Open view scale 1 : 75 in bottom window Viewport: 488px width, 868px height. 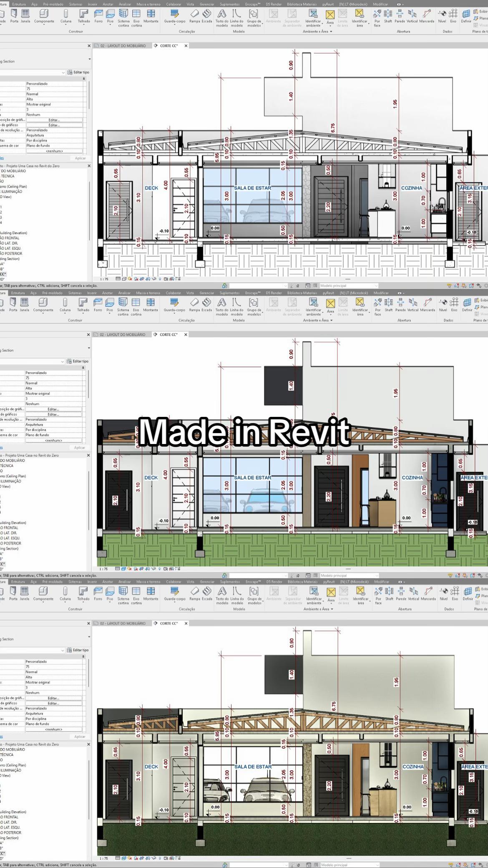104,858
